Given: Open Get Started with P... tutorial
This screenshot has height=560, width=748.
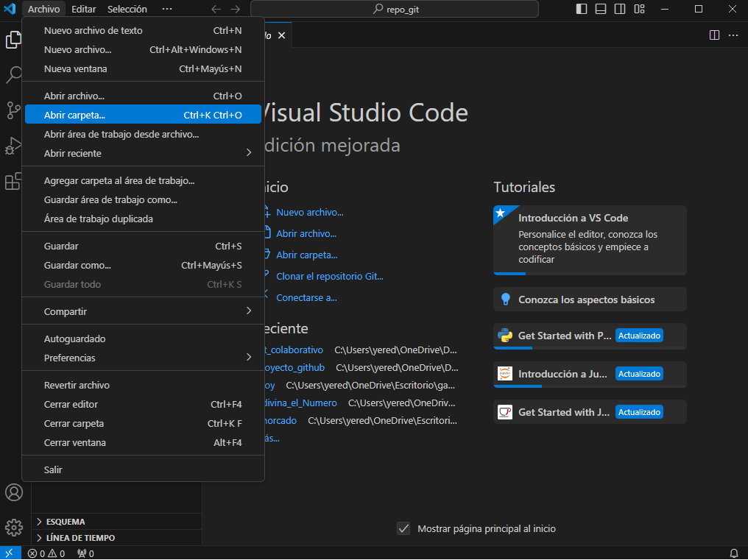Looking at the screenshot, I should point(590,336).
